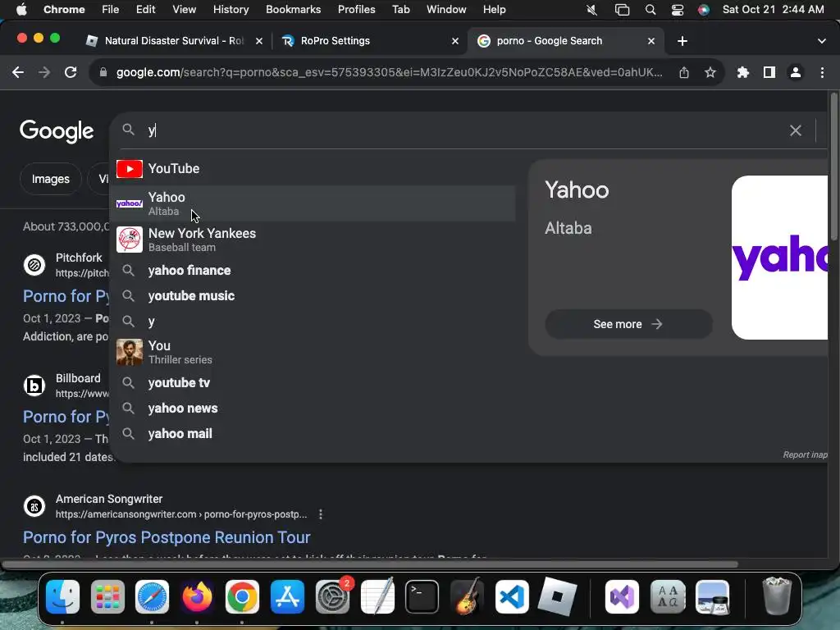840x630 pixels.
Task: Click the Google logo
Action: coord(57,130)
